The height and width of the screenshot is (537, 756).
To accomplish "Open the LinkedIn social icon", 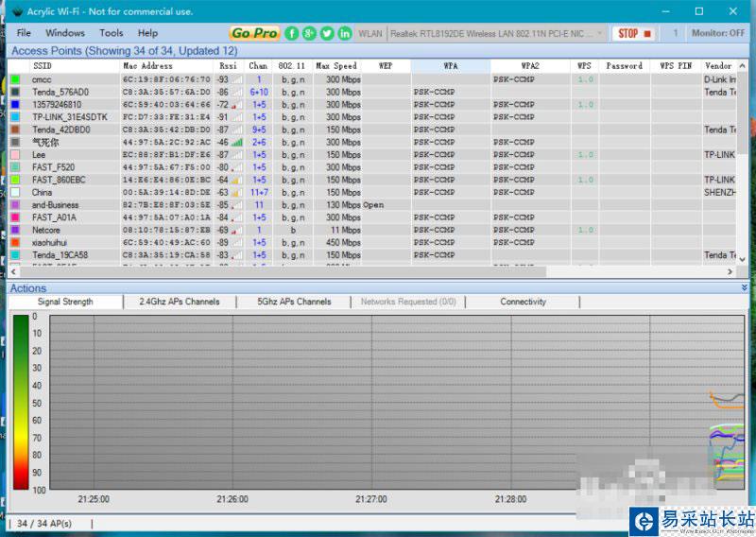I will pos(344,33).
